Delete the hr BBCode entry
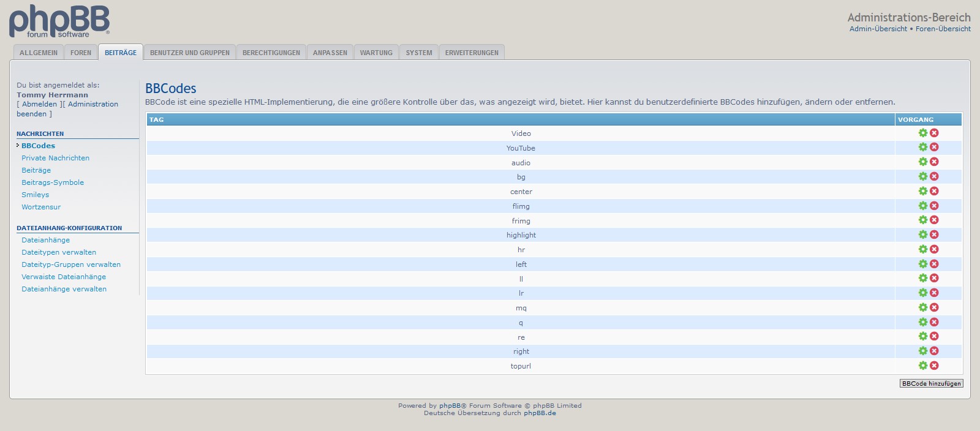980x431 pixels. click(934, 249)
